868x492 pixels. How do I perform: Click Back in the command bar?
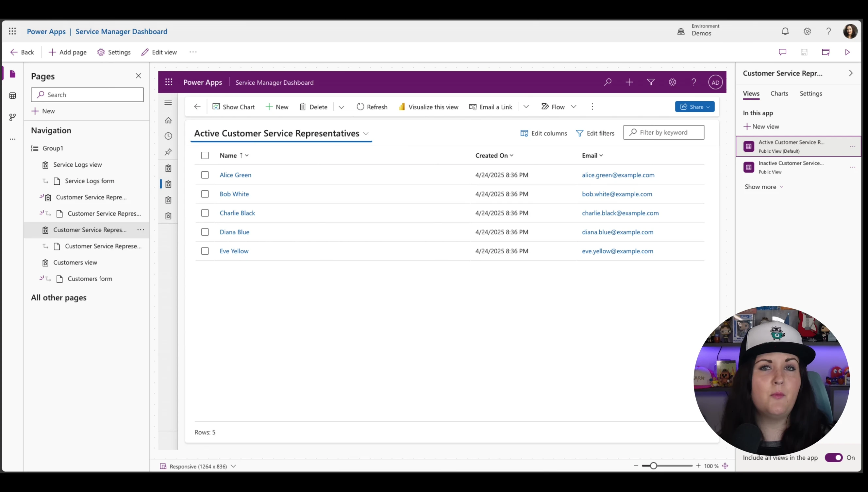(x=22, y=52)
